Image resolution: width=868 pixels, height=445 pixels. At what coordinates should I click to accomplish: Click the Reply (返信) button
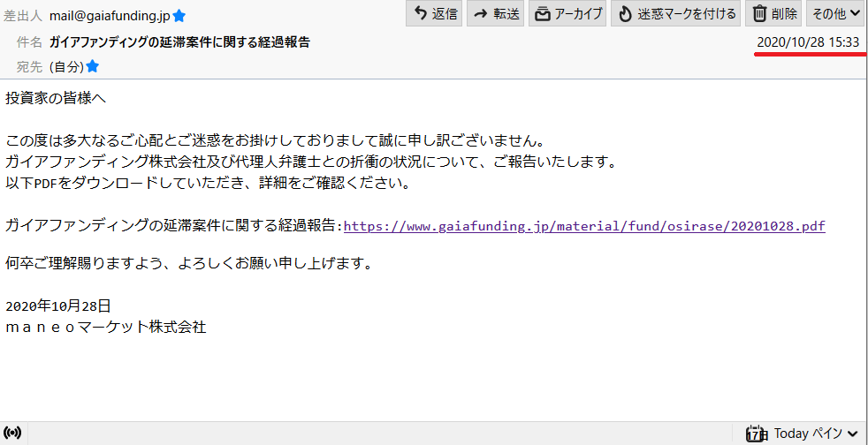pyautogui.click(x=433, y=14)
